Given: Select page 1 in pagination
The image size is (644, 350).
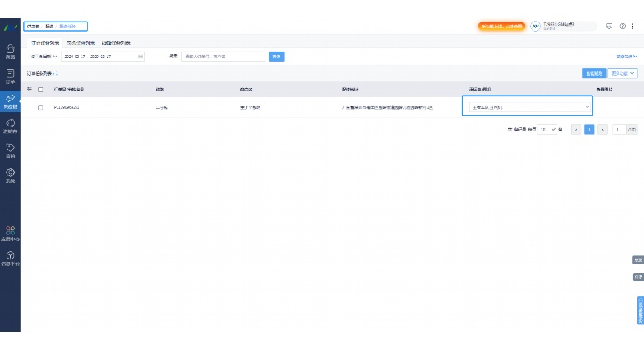Looking at the screenshot, I should (589, 129).
